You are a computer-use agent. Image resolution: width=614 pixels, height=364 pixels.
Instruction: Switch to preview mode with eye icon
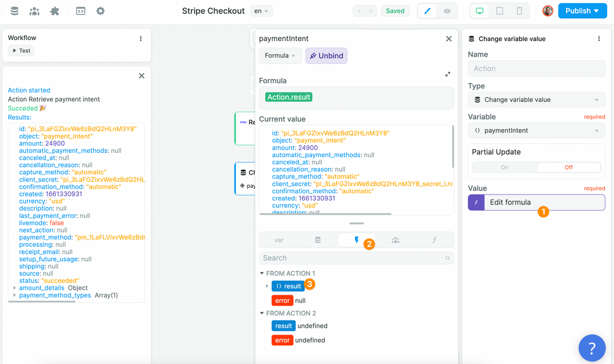click(x=447, y=11)
